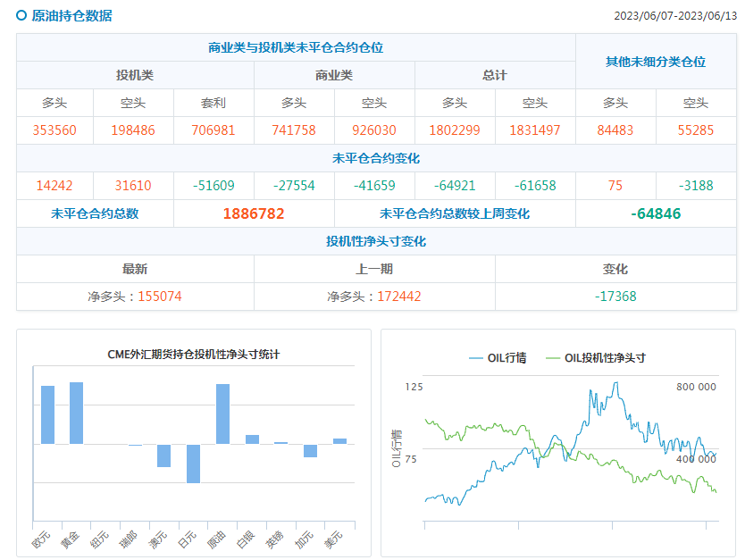Select the 其他未细分类仓位 column header

(656, 62)
